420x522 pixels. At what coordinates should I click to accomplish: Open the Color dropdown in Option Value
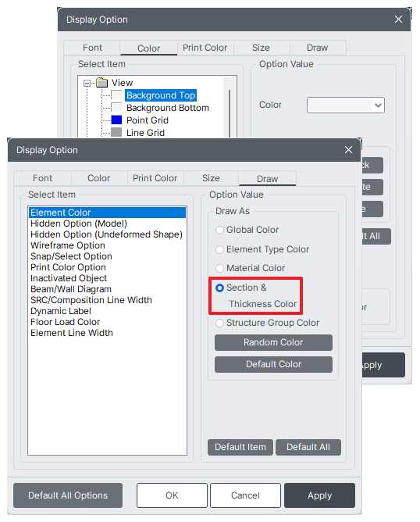click(346, 105)
